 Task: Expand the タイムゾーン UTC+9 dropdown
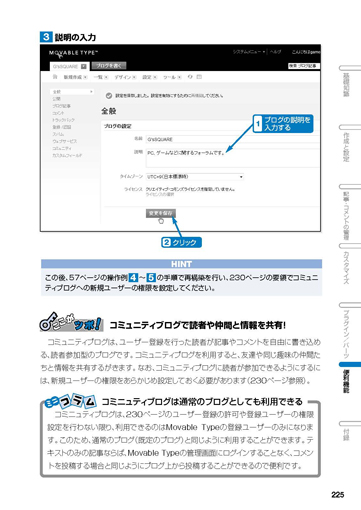coord(195,177)
